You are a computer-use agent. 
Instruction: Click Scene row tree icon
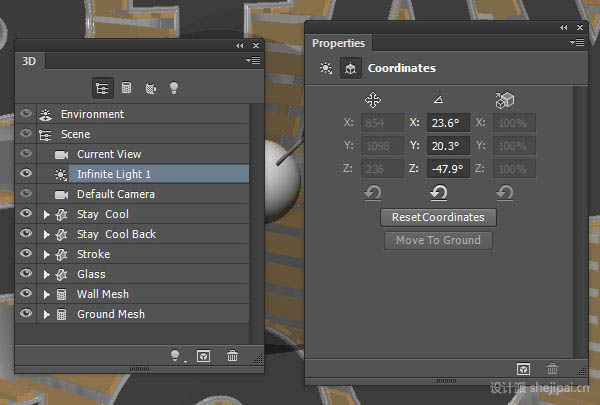click(x=45, y=135)
